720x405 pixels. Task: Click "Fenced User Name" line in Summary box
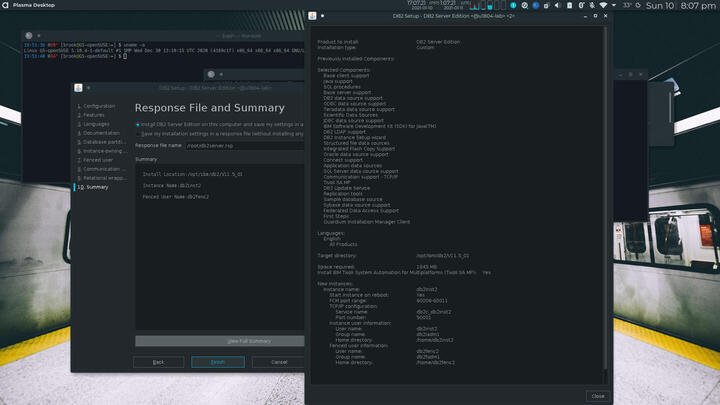(x=175, y=197)
